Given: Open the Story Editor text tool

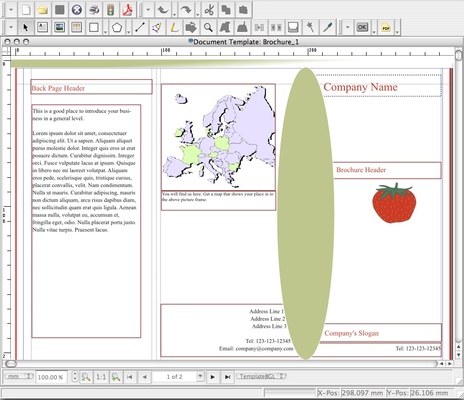Looking at the screenshot, I should click(x=242, y=27).
